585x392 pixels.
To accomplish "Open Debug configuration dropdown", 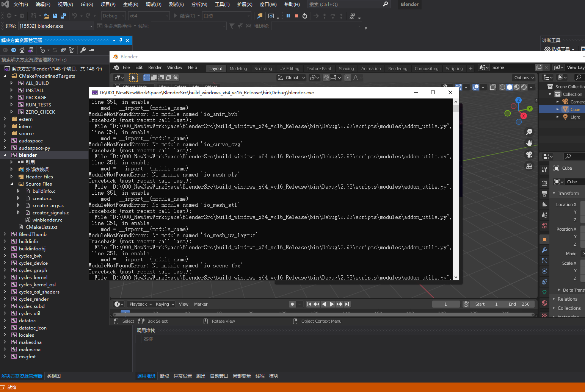I will [x=113, y=16].
